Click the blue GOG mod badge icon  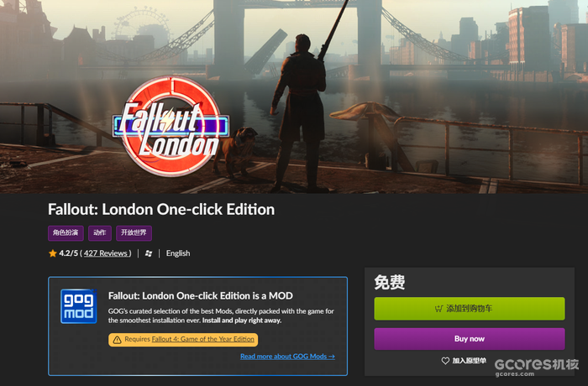click(x=79, y=306)
